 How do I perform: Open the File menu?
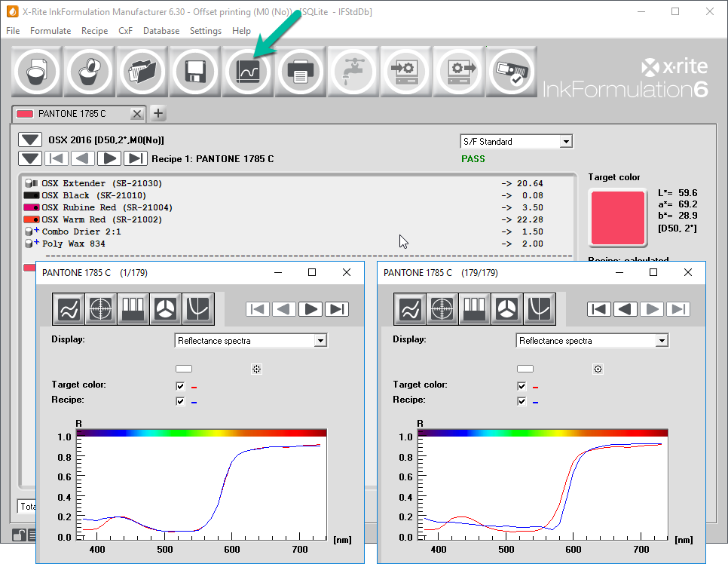tap(13, 31)
